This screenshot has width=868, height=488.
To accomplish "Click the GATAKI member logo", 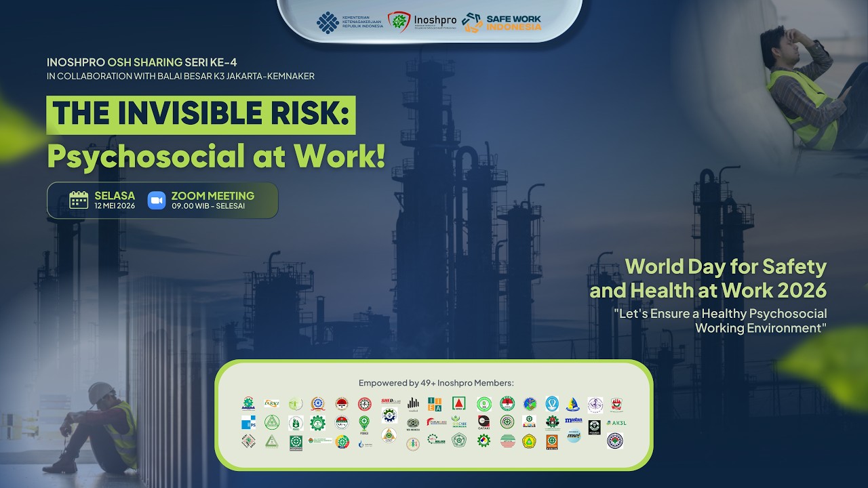I will pyautogui.click(x=484, y=422).
